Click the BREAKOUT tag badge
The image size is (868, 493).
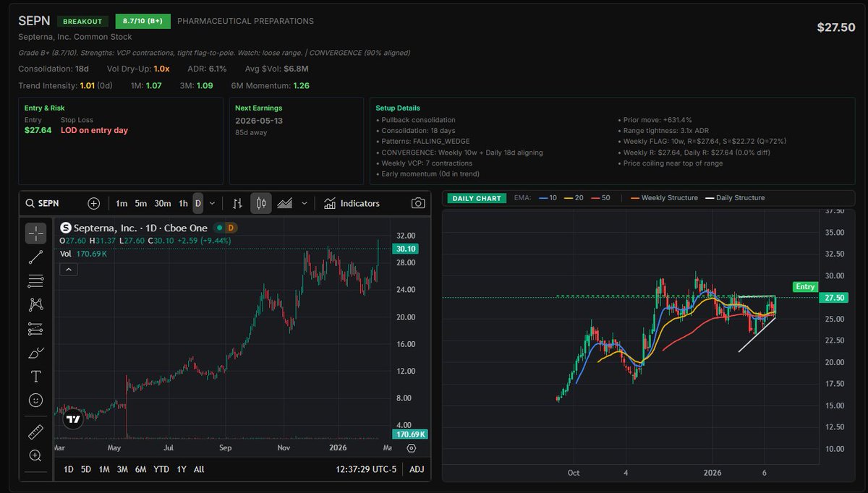82,22
